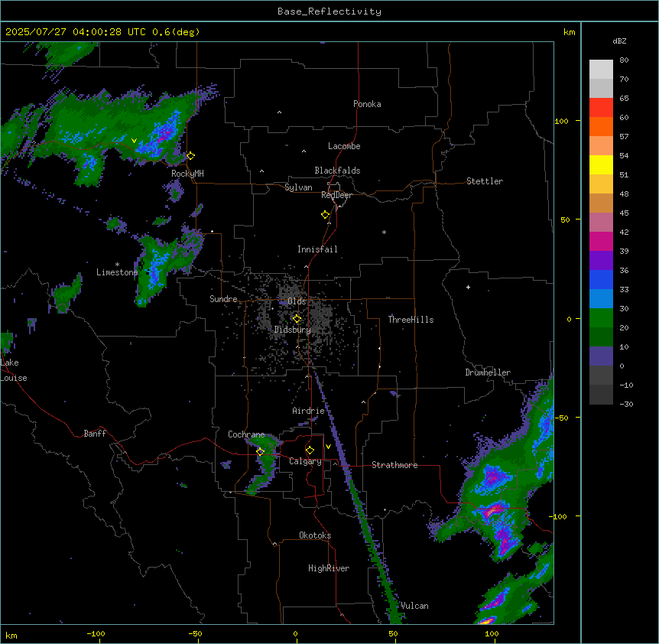
Task: Click the yellow marker near RockyMH
Action: (191, 156)
